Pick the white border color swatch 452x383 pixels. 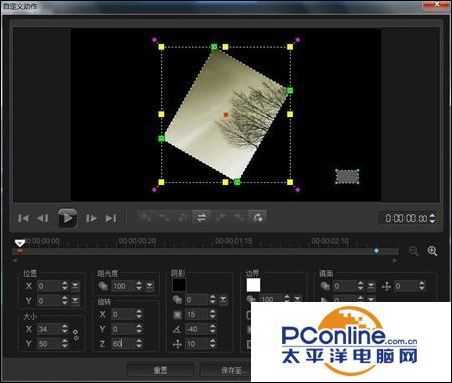tap(253, 285)
